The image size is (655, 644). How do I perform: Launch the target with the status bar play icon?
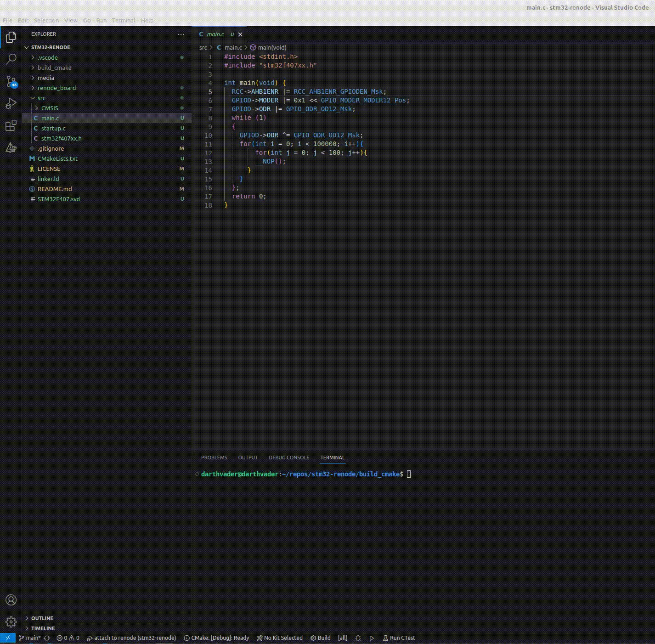(x=372, y=638)
